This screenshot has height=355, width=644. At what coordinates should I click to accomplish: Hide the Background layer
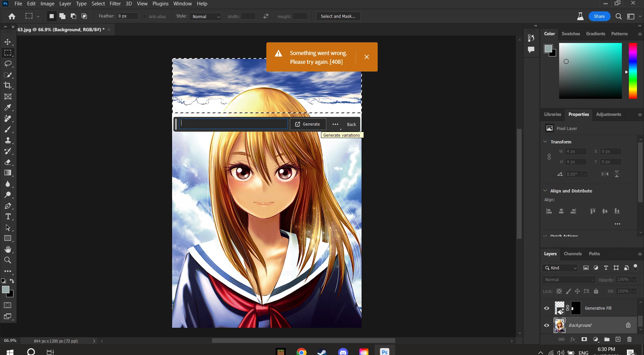547,325
